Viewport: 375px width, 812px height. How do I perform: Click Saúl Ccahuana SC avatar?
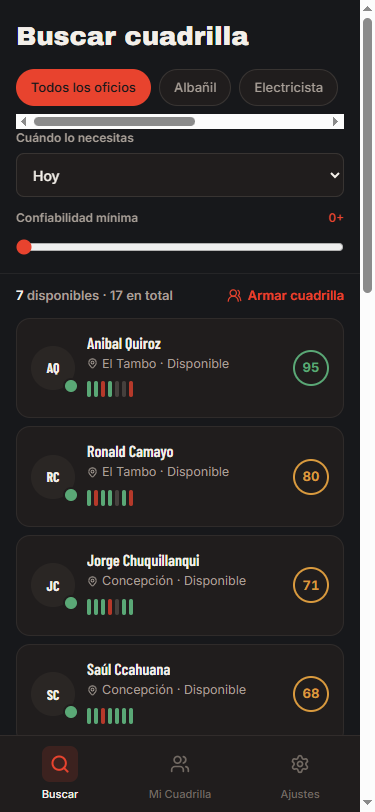click(x=53, y=694)
